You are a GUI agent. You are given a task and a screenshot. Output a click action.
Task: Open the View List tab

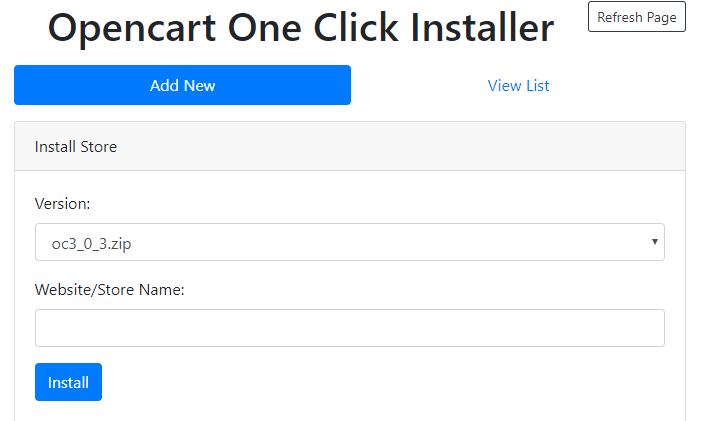pos(518,85)
